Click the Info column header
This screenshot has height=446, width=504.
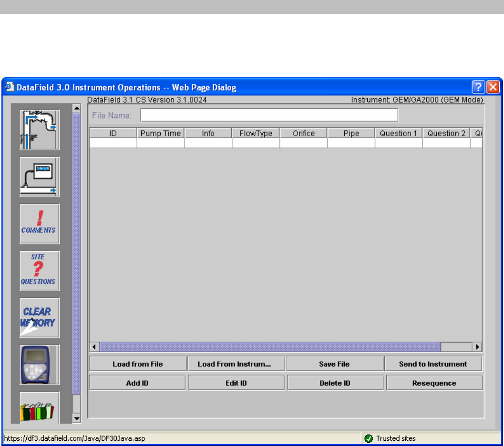[x=208, y=133]
